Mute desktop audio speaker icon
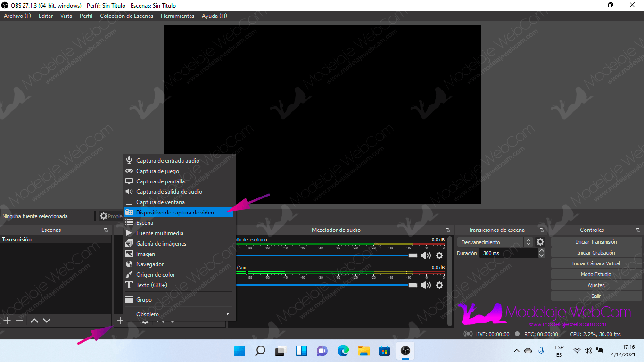 (426, 255)
